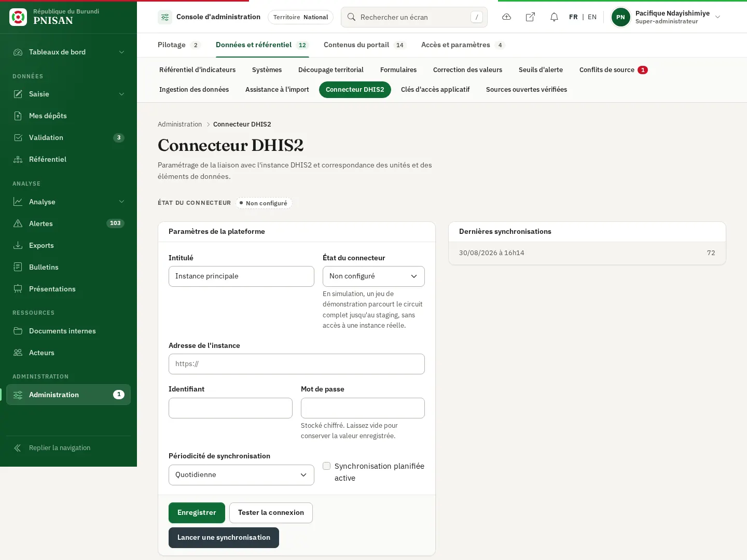Expand the Saisie submenu chevron
The width and height of the screenshot is (747, 560).
(x=121, y=94)
